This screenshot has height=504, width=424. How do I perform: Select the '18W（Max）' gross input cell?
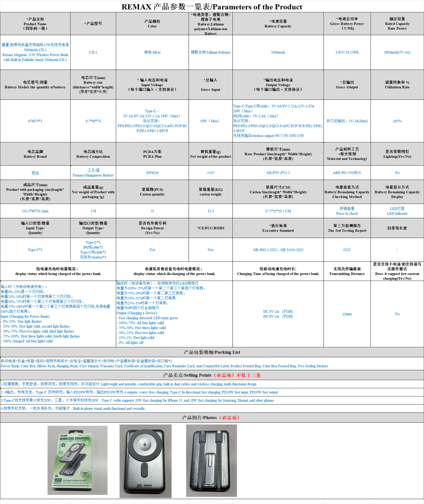coord(211,121)
